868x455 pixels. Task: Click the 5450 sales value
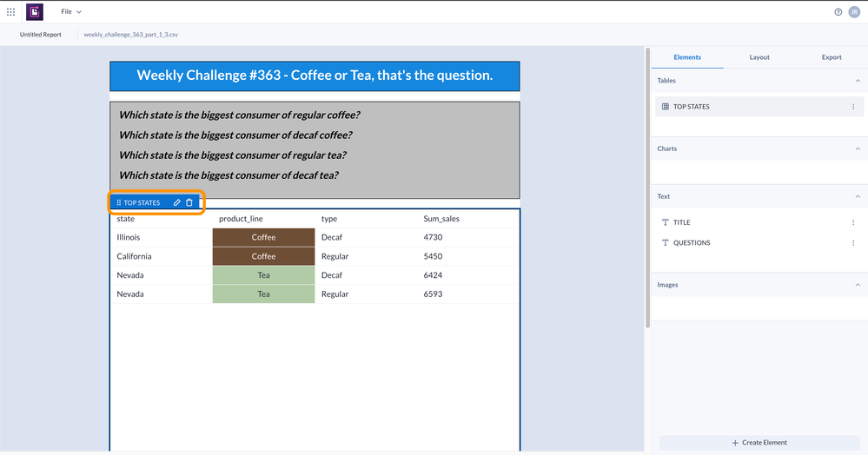tap(433, 256)
